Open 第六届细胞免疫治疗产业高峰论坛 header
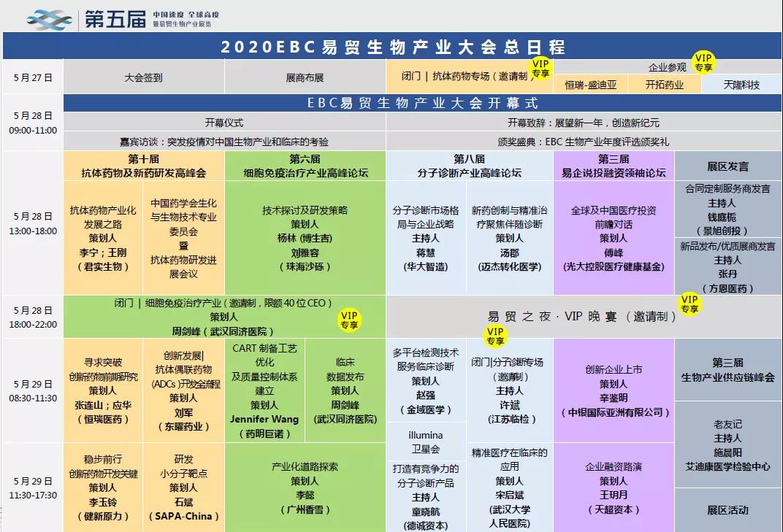783x532 pixels. coord(305,166)
